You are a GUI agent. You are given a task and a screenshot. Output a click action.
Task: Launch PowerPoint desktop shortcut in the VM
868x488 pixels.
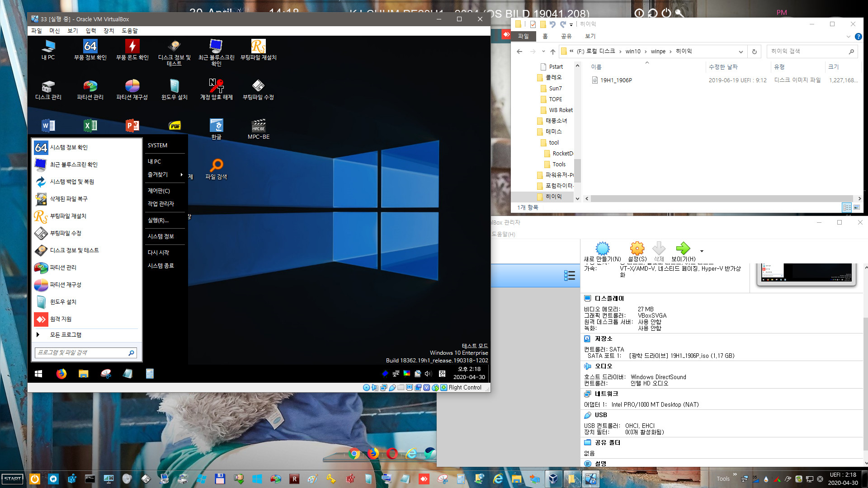coord(132,126)
